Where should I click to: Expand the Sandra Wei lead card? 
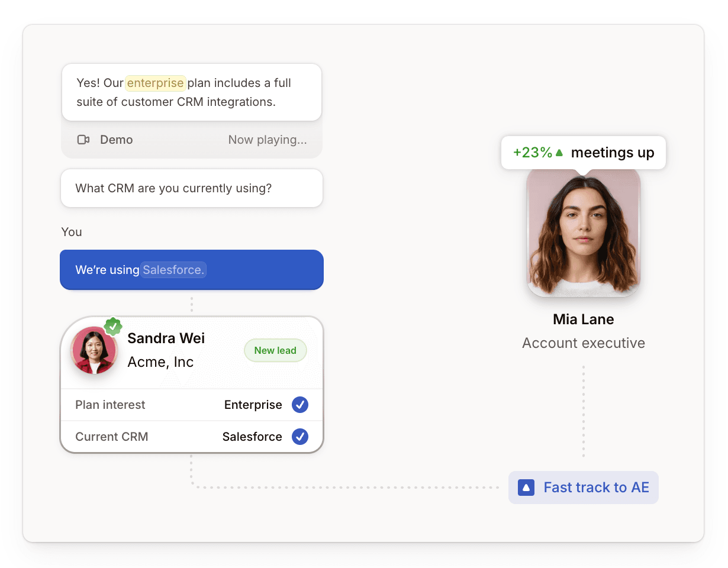[x=191, y=385]
